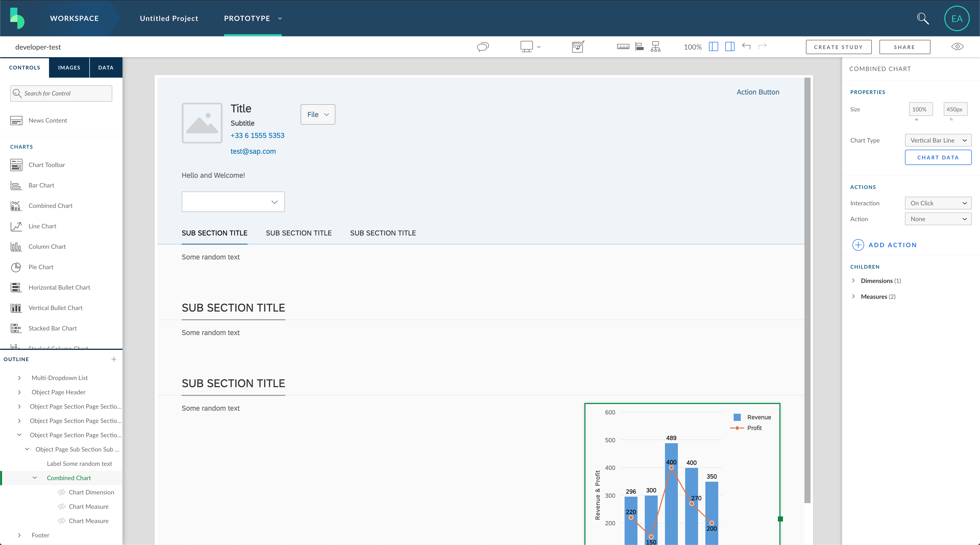This screenshot has height=545, width=980.
Task: Expand Multi-Dropdown List in outline
Action: 19,378
